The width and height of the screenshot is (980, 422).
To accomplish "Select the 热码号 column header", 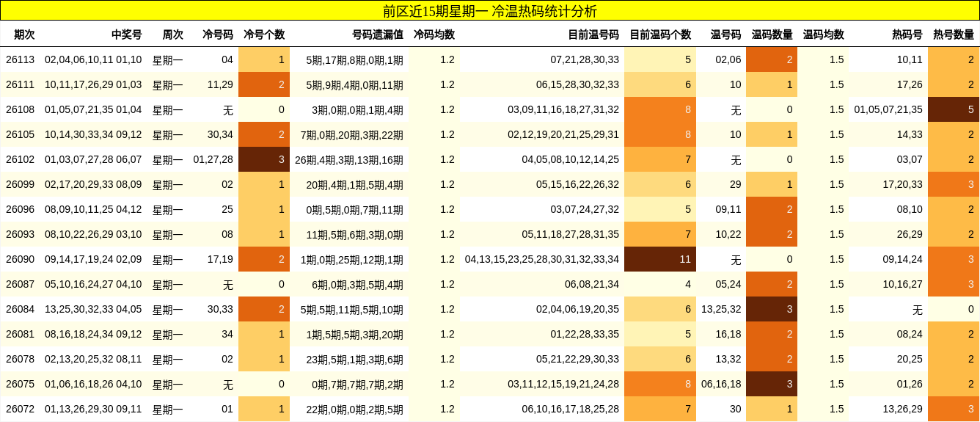I will point(907,34).
